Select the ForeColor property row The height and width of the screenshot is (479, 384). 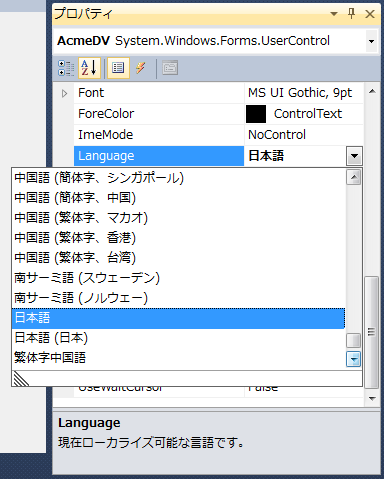point(218,114)
